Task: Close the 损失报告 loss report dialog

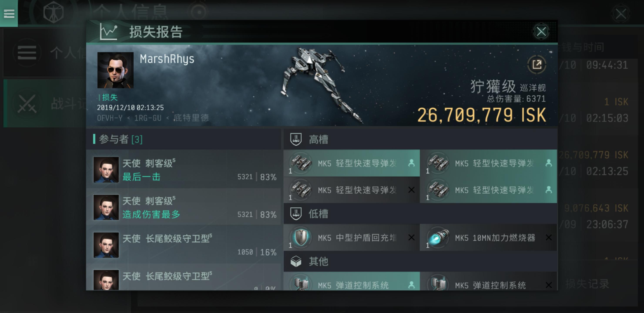Action: [541, 32]
